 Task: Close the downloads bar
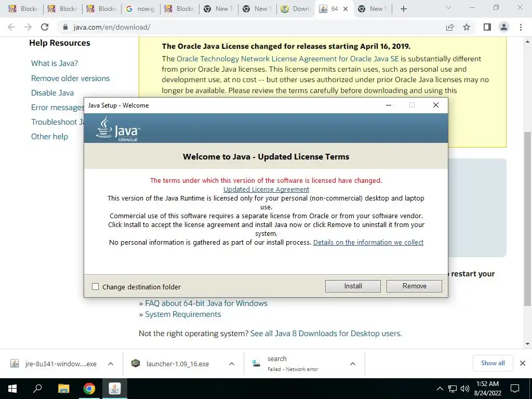pyautogui.click(x=523, y=363)
